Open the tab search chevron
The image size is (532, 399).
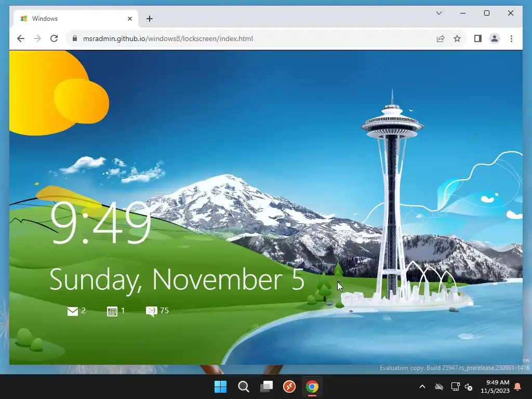438,13
